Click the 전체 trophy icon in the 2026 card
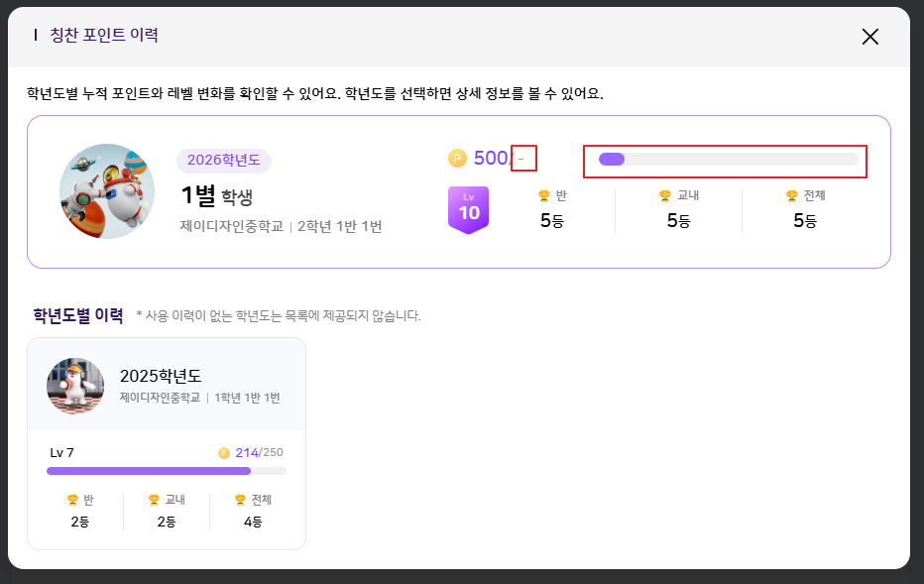Viewport: 924px width, 584px height. click(791, 196)
